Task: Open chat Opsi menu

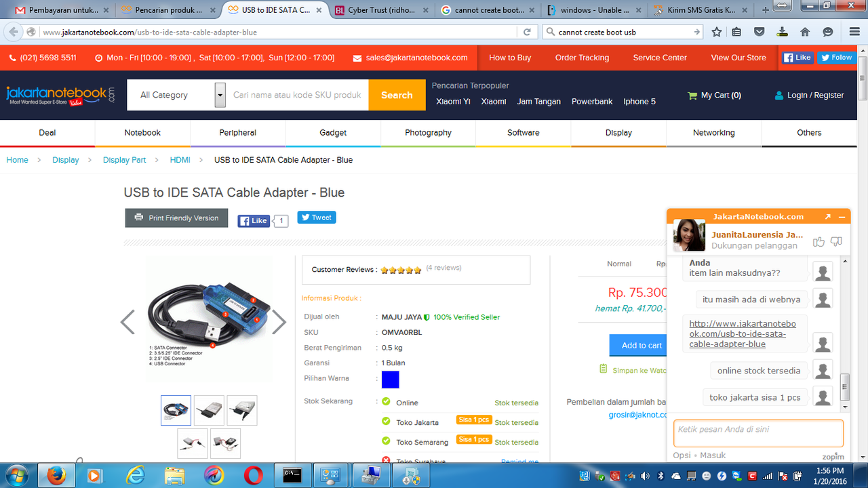Action: coord(682,455)
